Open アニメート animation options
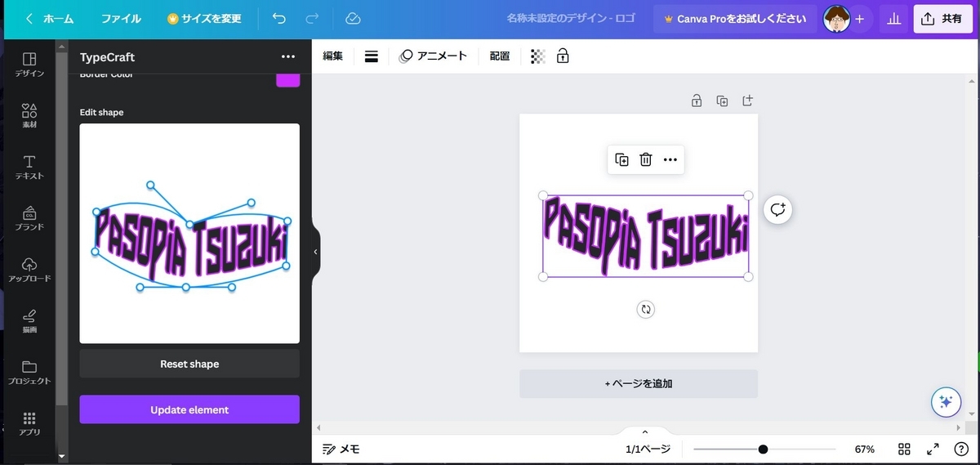 (x=433, y=56)
